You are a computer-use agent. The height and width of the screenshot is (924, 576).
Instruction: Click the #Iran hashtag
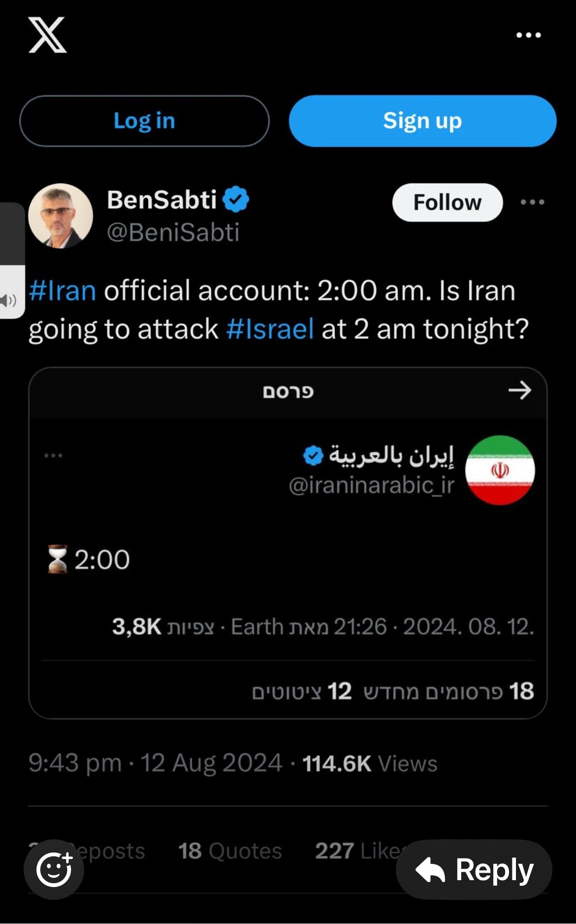[63, 291]
